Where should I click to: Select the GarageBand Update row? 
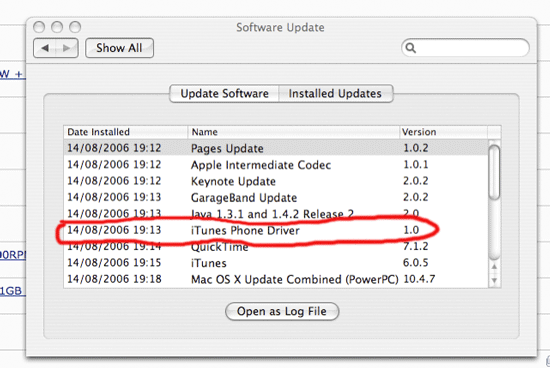pyautogui.click(x=276, y=197)
